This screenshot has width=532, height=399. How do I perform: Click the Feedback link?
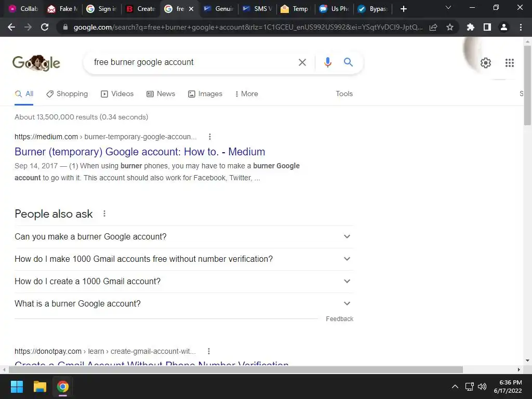[340, 319]
